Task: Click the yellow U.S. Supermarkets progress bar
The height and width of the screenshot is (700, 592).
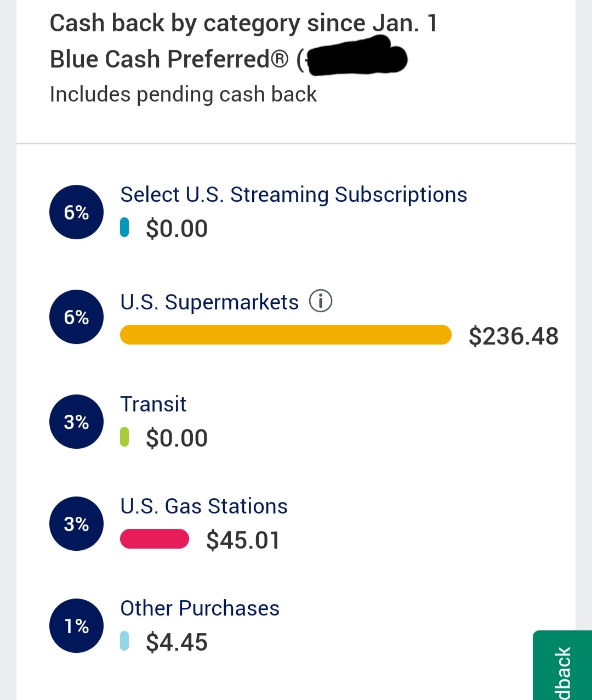Action: (x=285, y=335)
